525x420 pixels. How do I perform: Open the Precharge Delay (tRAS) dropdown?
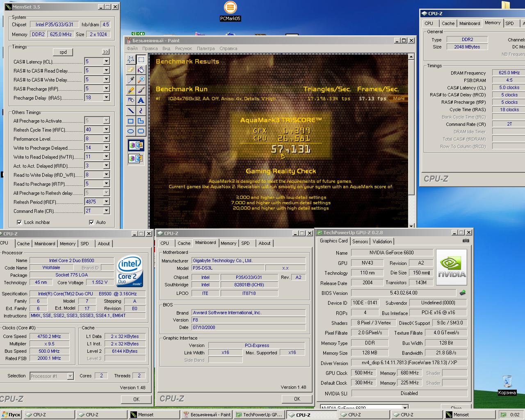[x=106, y=98]
